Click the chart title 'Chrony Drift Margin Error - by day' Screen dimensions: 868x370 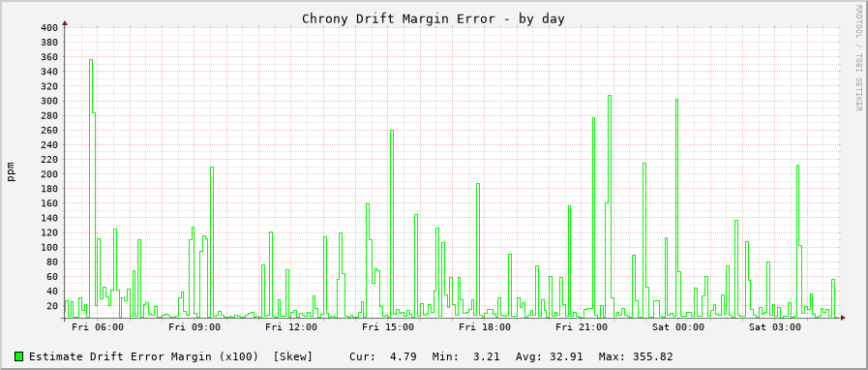pyautogui.click(x=433, y=18)
